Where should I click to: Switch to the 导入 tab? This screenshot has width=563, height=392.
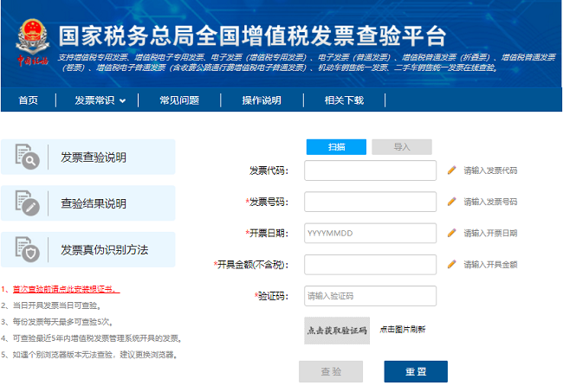402,147
